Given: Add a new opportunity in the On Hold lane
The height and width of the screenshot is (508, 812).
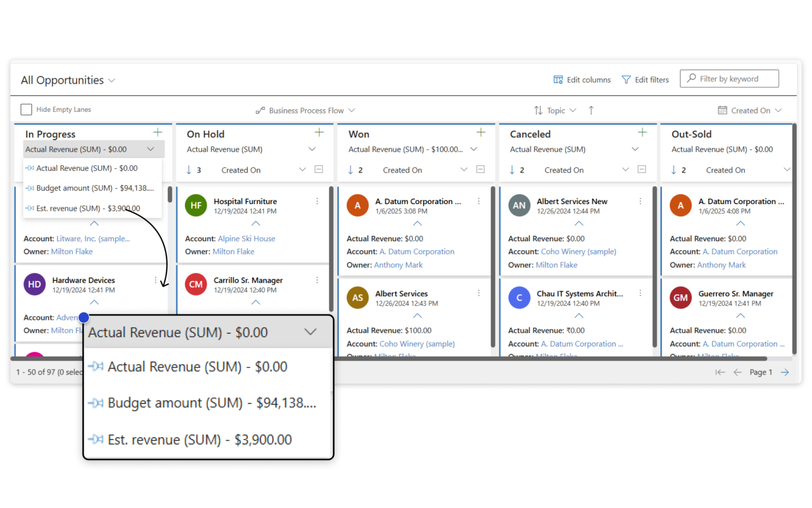Looking at the screenshot, I should coord(319,132).
